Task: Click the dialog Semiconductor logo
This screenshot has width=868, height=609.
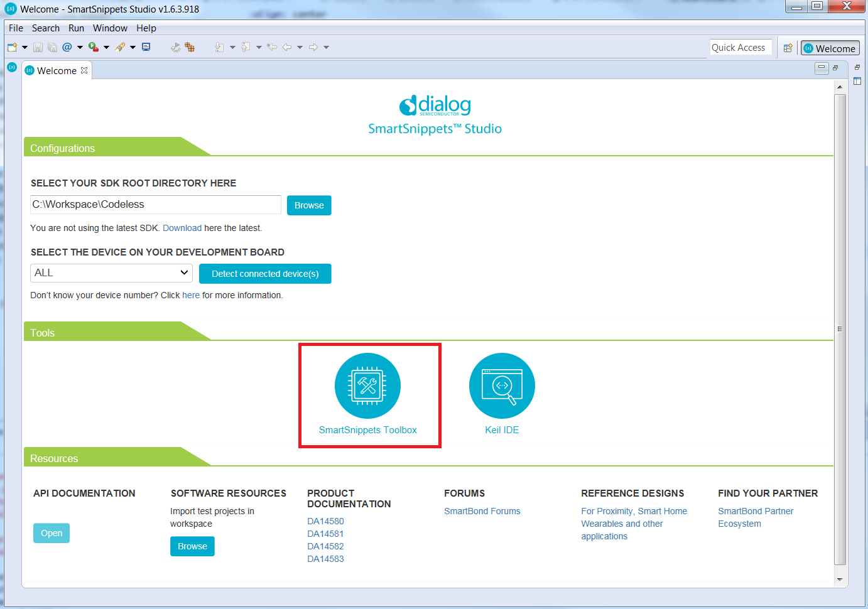Action: click(x=435, y=105)
